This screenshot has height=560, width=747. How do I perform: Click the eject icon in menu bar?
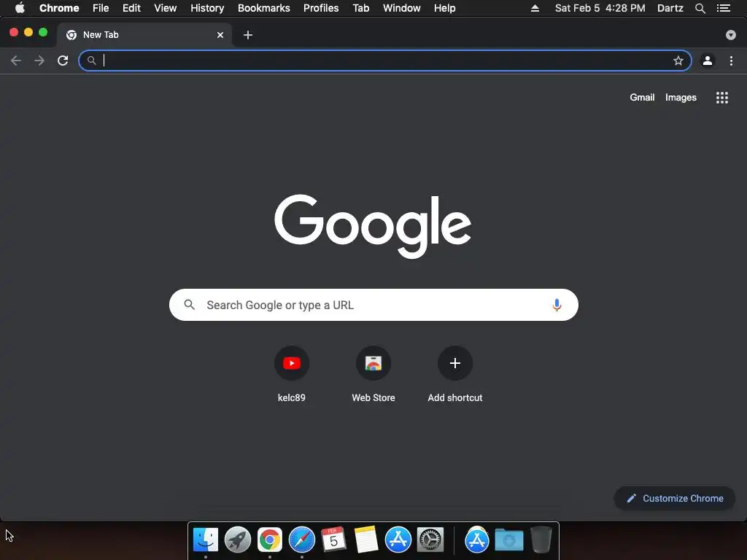pyautogui.click(x=535, y=8)
